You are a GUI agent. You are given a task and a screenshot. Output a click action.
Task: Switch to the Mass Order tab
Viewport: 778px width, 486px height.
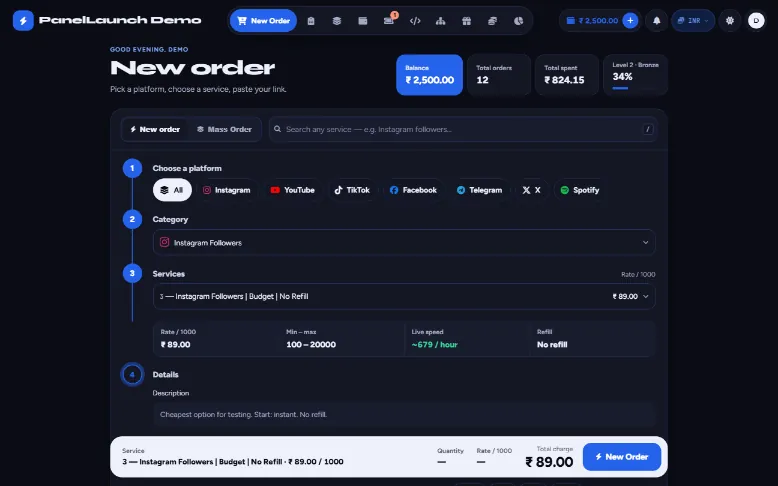coord(224,129)
